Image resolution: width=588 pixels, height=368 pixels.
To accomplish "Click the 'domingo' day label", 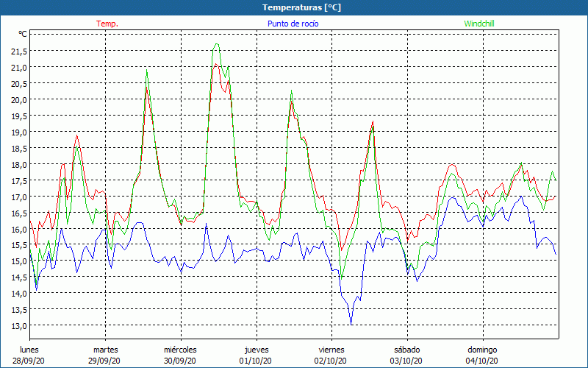I will (x=482, y=350).
